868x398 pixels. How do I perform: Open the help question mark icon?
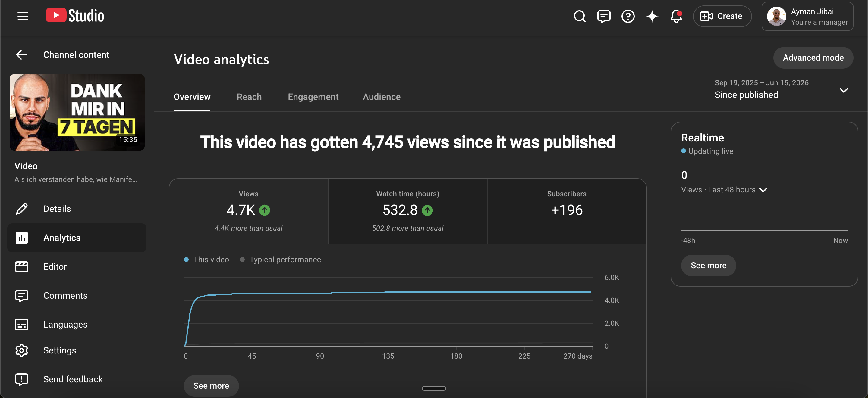coord(628,16)
